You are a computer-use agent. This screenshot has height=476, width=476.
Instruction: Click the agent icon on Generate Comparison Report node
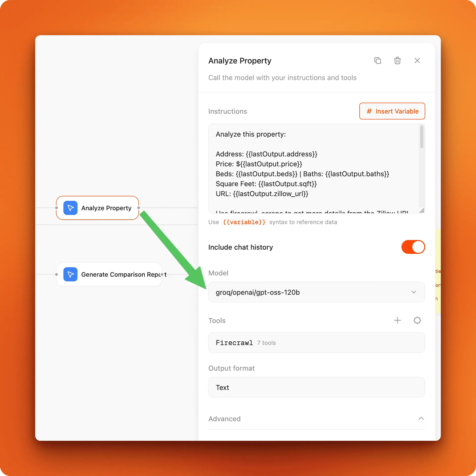tap(70, 274)
